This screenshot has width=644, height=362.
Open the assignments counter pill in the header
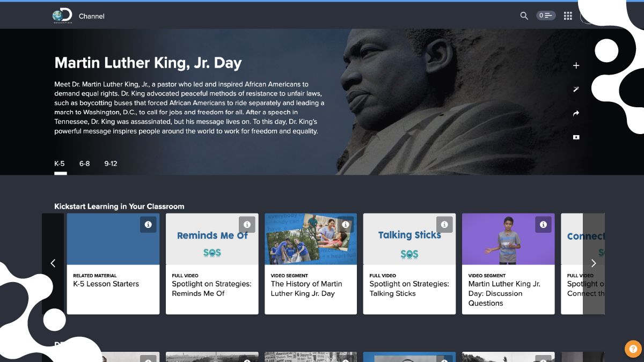[x=546, y=16]
